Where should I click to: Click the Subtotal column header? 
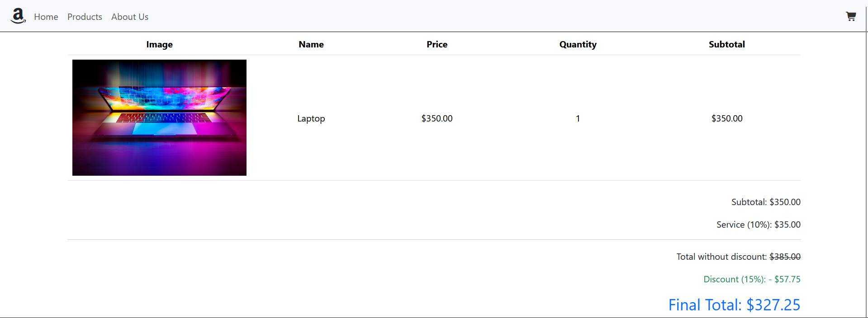point(726,44)
